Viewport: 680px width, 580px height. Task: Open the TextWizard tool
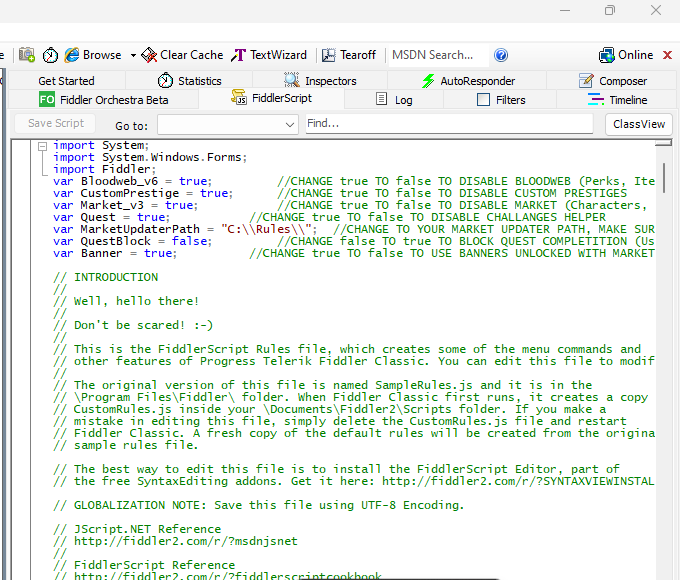point(269,55)
